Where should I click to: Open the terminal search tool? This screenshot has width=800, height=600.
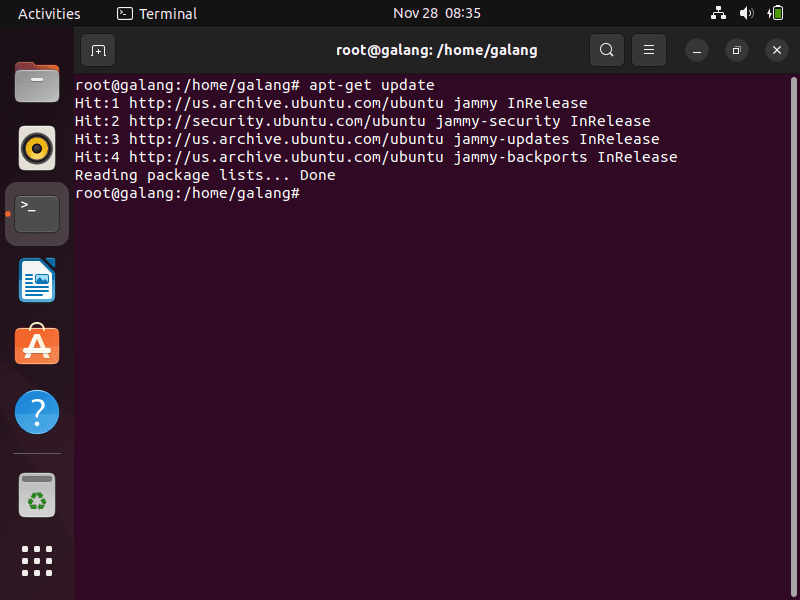[607, 50]
